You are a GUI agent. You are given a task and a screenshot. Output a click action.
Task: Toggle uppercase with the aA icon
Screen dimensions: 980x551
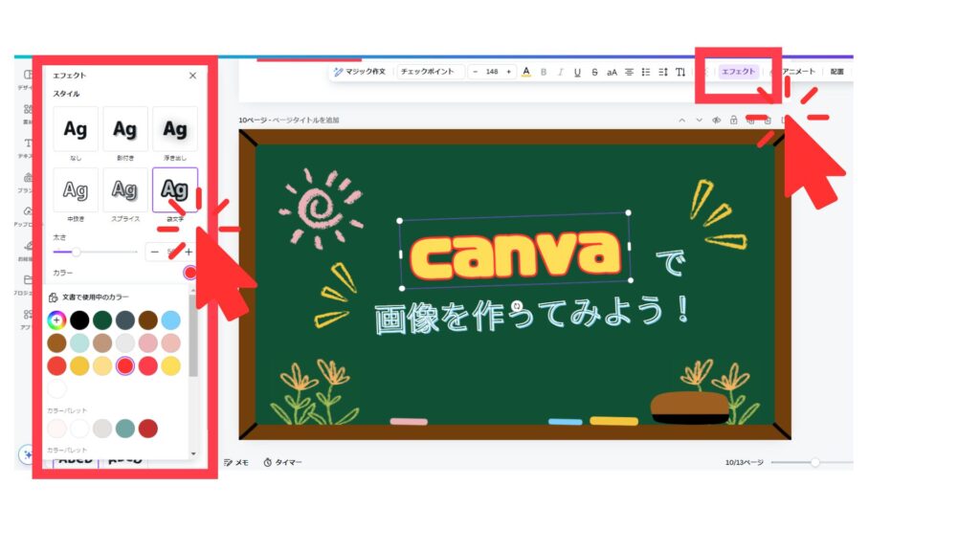[x=612, y=72]
